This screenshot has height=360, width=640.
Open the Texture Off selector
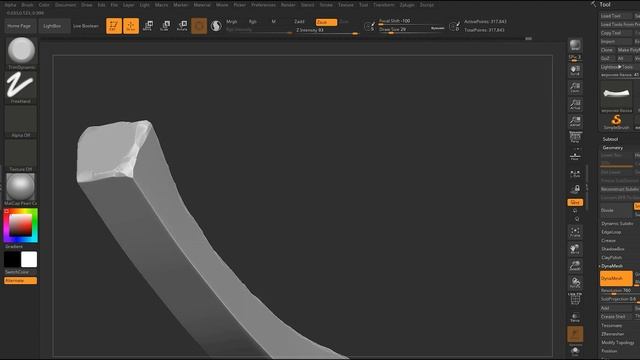(21, 153)
